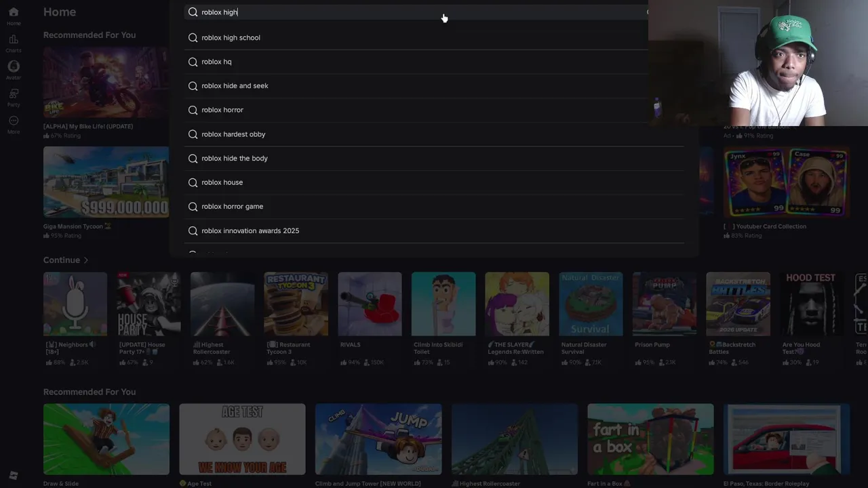Open El Paso, Texas: Border Roleplay thumbnail

pos(787,439)
